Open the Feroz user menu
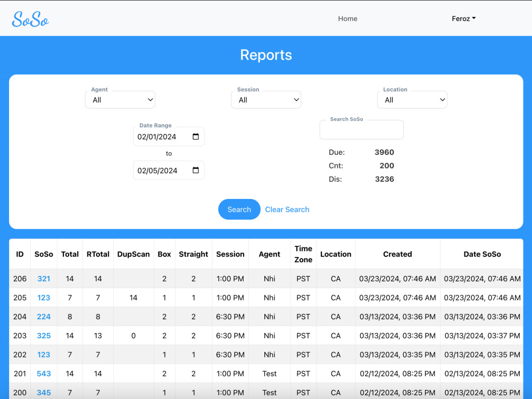This screenshot has height=399, width=532. coord(463,19)
